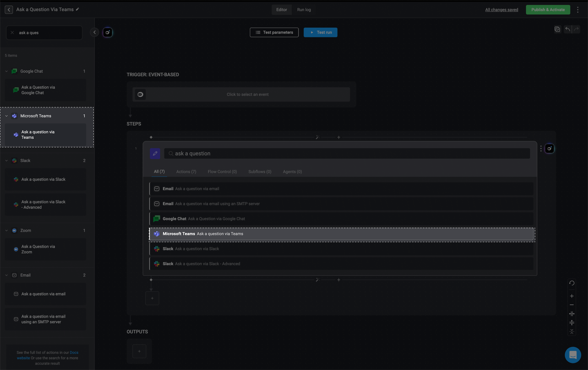The height and width of the screenshot is (370, 588).
Task: Choose Ask a question via email in sidebar
Action: click(x=45, y=294)
